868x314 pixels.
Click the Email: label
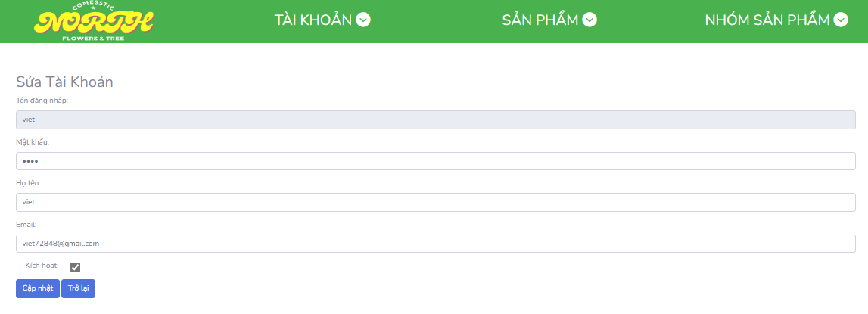[26, 224]
